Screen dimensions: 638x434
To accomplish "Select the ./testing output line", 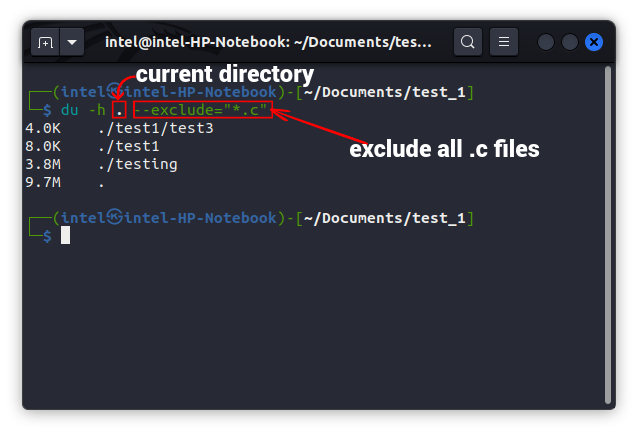I will 137,164.
